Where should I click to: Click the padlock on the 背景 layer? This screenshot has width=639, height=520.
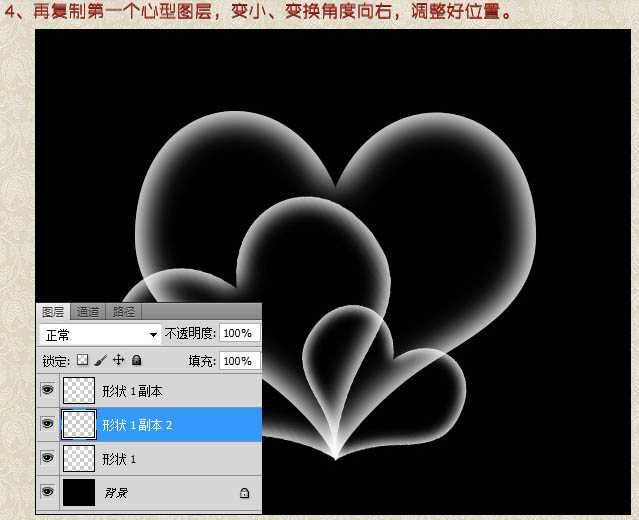click(244, 493)
